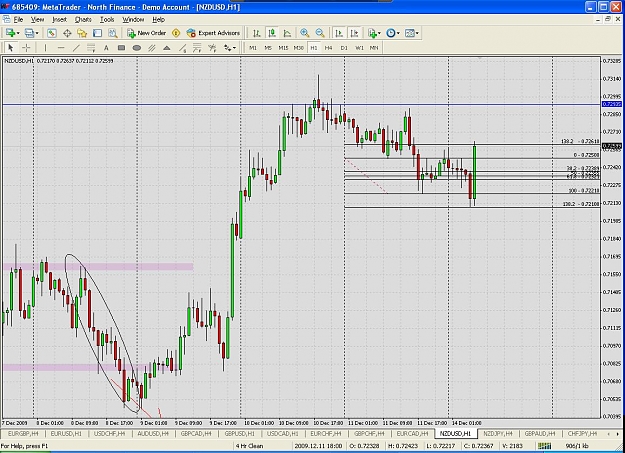Toggle chart Auto Scroll
Image resolution: width=625 pixels, height=453 pixels.
pos(339,33)
